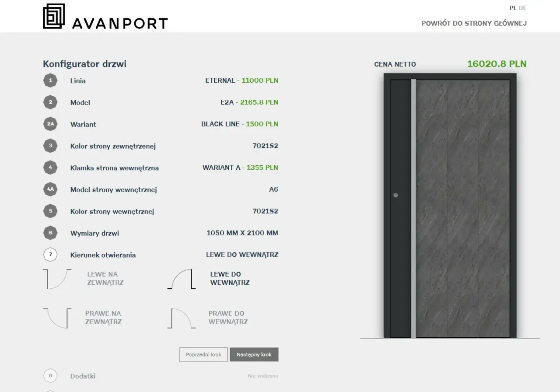Screen dimensions: 560x392
Task: Click the exterior color value 7021S2
Action: [x=265, y=146]
